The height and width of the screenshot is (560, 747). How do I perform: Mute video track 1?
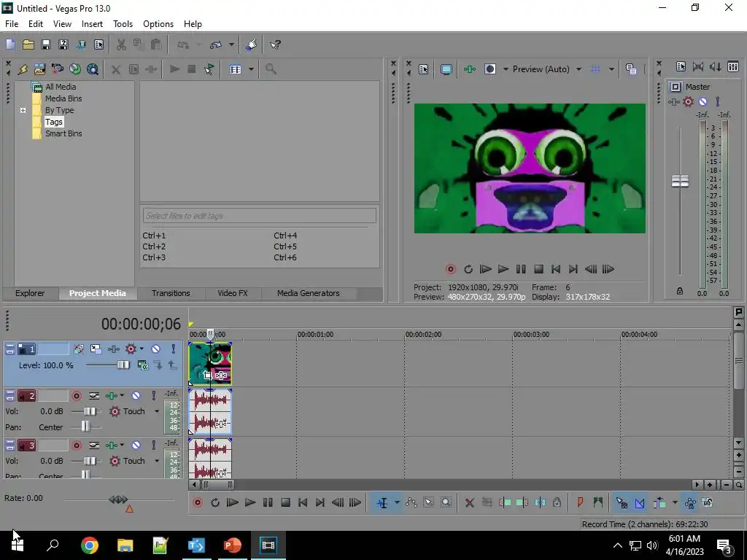156,349
